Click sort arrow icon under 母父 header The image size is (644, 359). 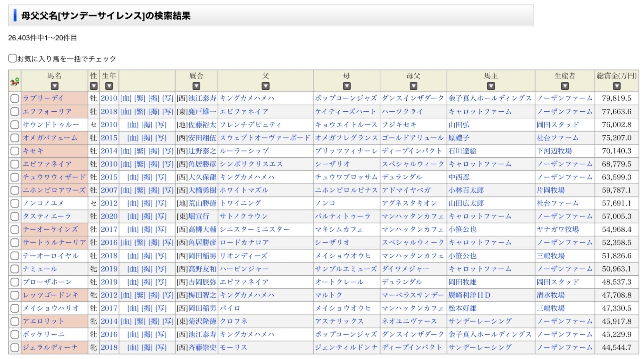click(413, 86)
